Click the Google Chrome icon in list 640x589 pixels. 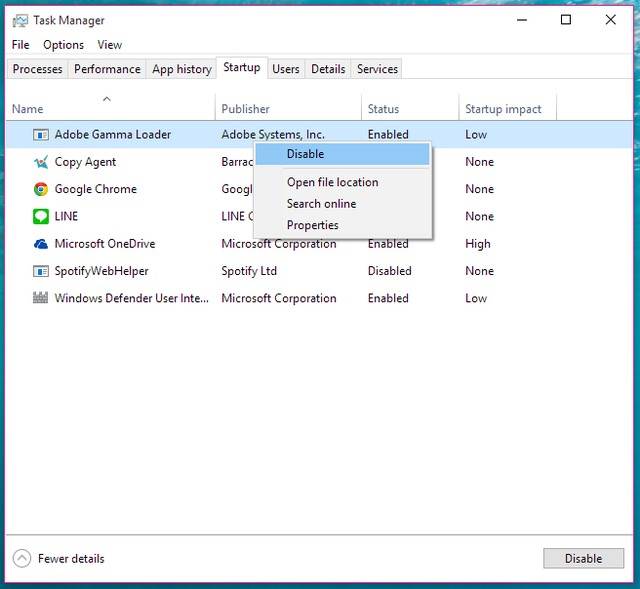click(x=40, y=189)
